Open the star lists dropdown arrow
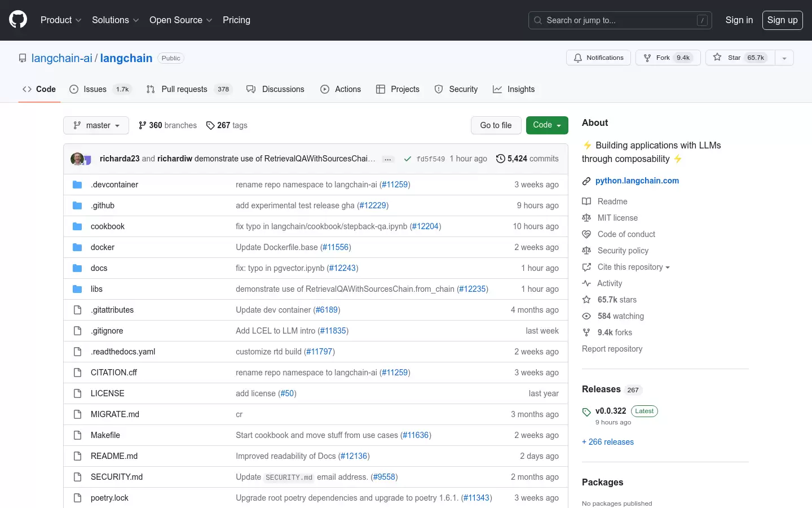The width and height of the screenshot is (812, 508). point(784,58)
